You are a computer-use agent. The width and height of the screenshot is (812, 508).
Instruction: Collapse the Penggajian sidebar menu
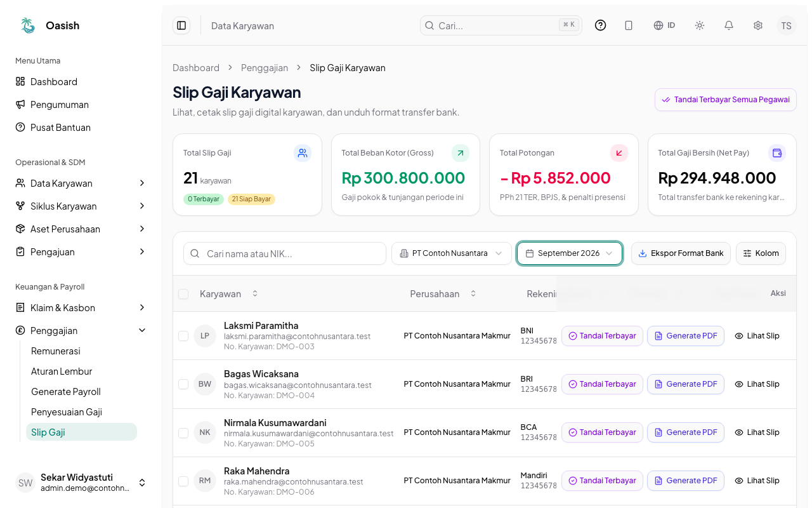(81, 331)
